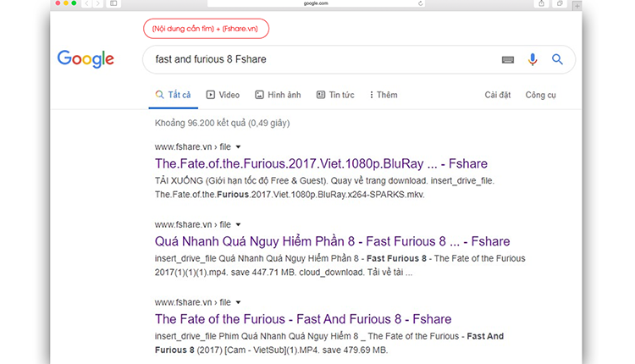Open the on-screen keyboard icon in search box
This screenshot has width=635, height=364.
pyautogui.click(x=508, y=60)
